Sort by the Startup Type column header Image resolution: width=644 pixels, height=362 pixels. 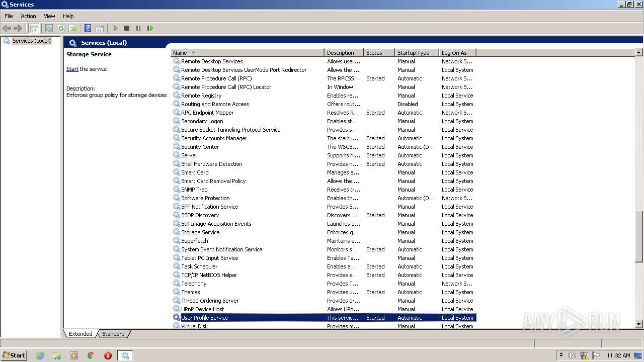coord(417,52)
